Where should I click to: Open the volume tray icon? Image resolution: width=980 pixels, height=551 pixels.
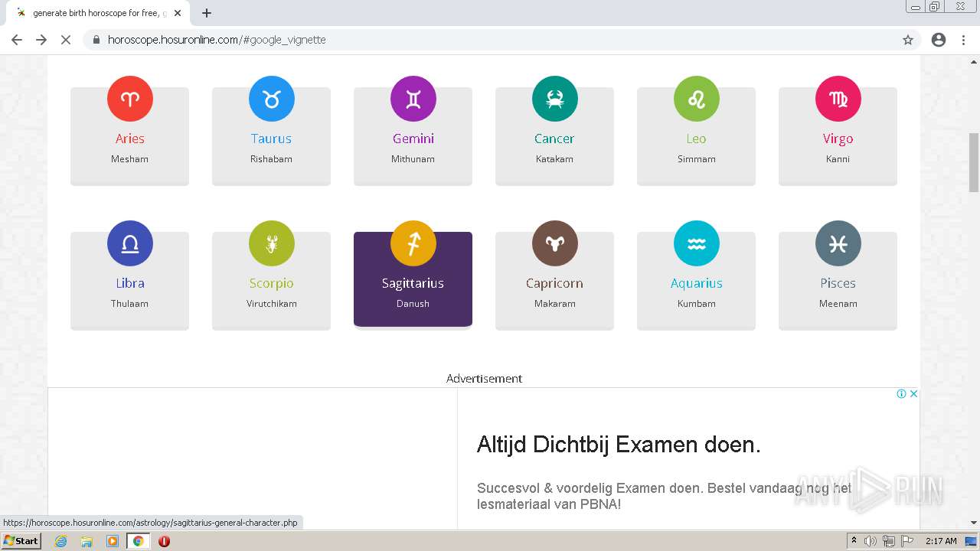(x=871, y=541)
